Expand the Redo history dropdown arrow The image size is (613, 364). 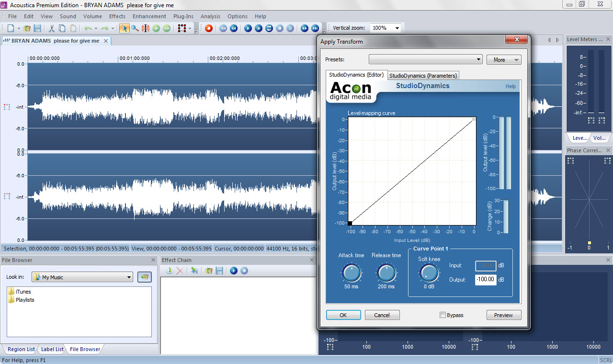[113, 28]
